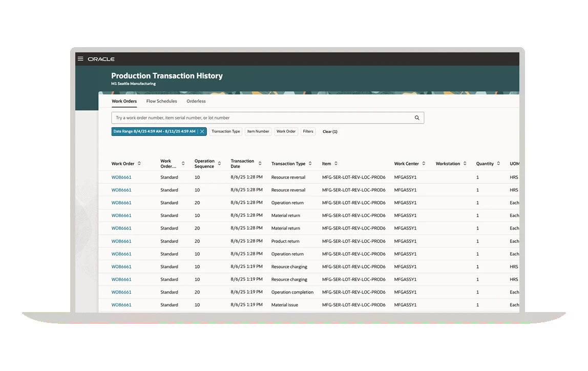Switch to the Orderless tab
The image size is (588, 371).
point(196,101)
